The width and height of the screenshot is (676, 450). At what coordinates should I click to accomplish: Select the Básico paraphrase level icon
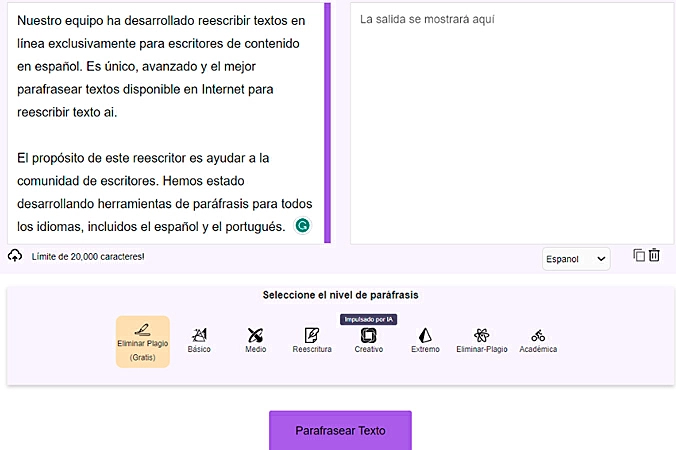coord(199,336)
